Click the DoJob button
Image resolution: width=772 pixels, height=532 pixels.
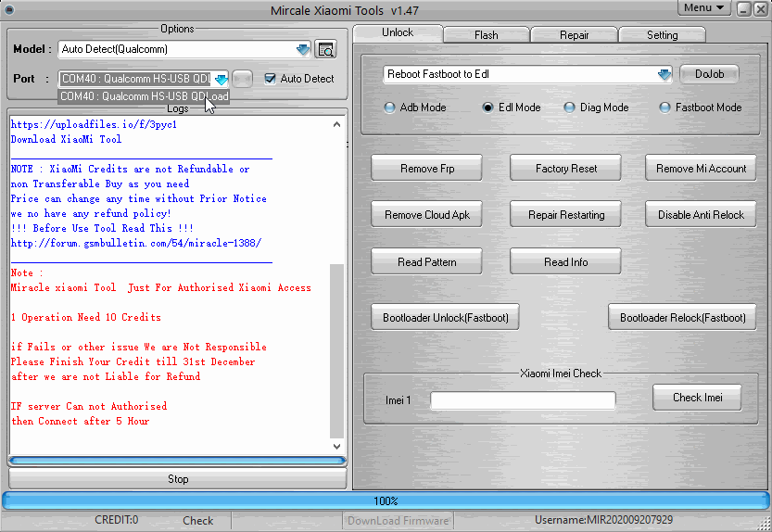point(710,74)
